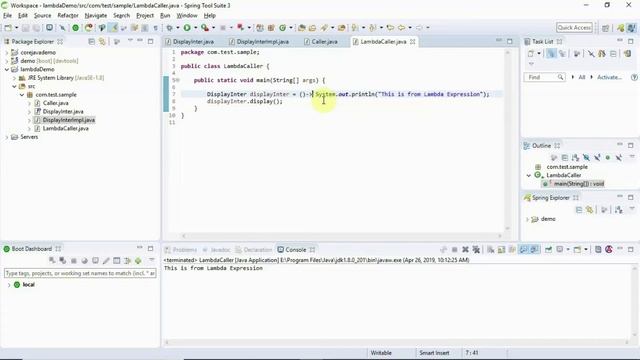Switch to Caller.java editor tab

(321, 42)
